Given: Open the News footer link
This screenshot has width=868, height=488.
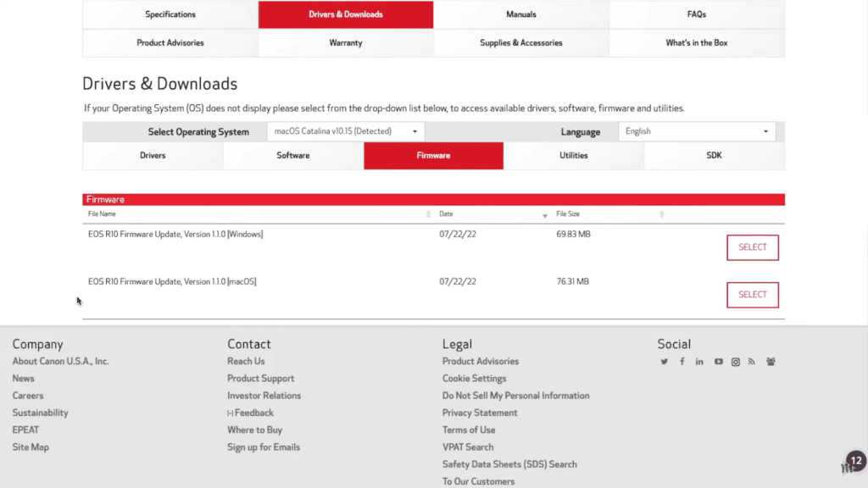Looking at the screenshot, I should coord(23,379).
